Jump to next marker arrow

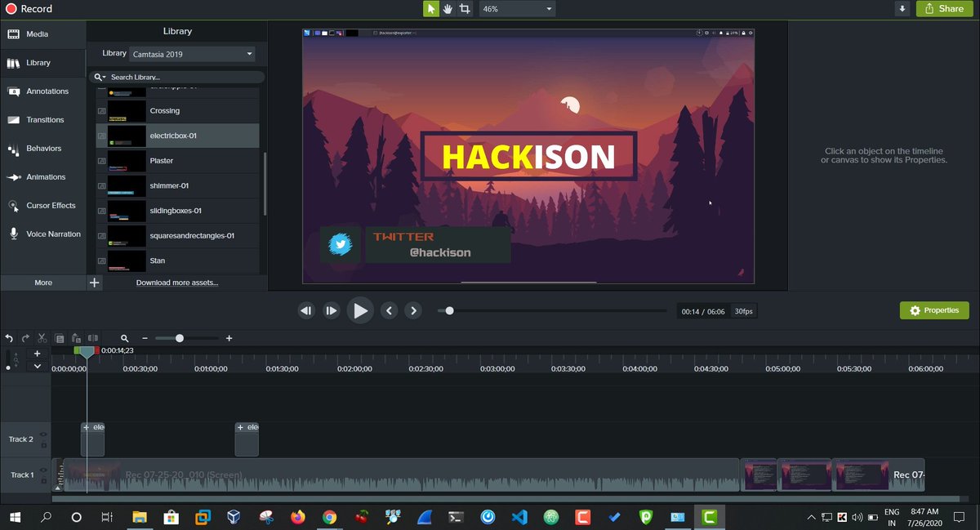click(x=413, y=310)
